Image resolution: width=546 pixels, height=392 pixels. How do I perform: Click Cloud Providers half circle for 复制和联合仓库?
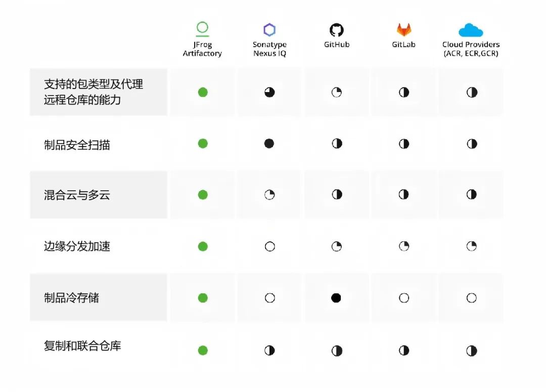[x=472, y=351]
